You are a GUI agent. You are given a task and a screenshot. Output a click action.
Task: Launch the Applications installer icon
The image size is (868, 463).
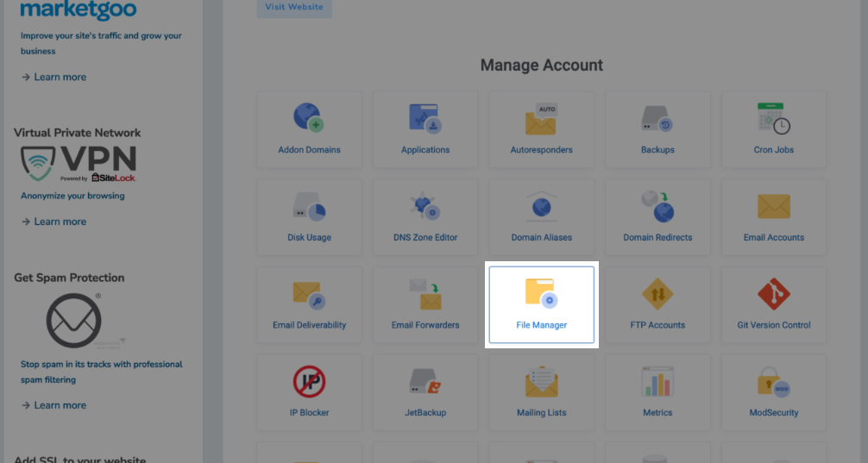pos(425,129)
